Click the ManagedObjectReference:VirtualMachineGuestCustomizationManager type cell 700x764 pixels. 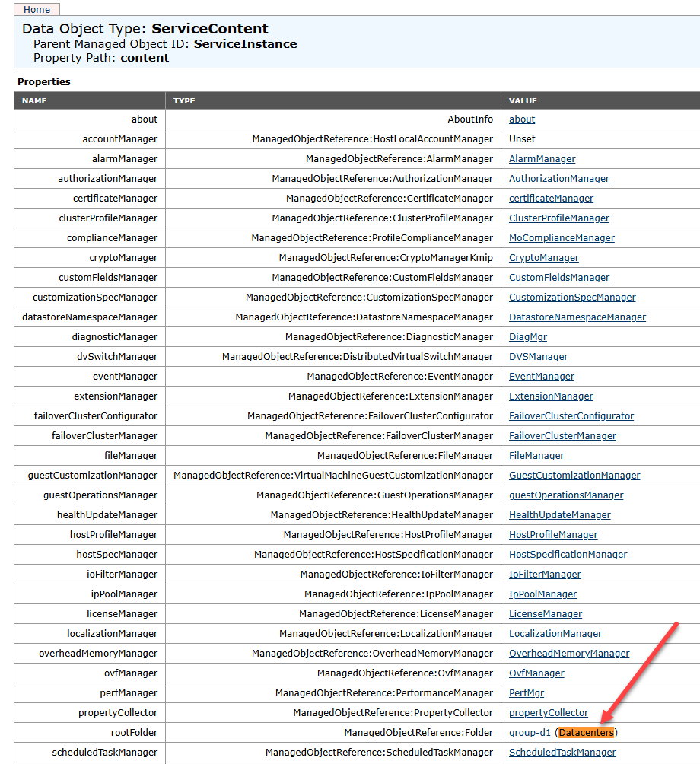coord(333,475)
